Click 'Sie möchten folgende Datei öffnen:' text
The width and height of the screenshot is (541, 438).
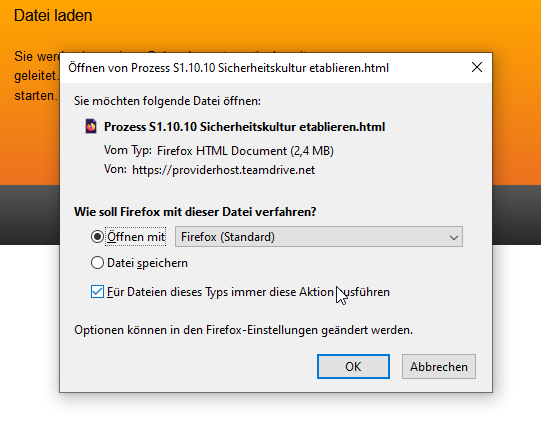pos(167,101)
